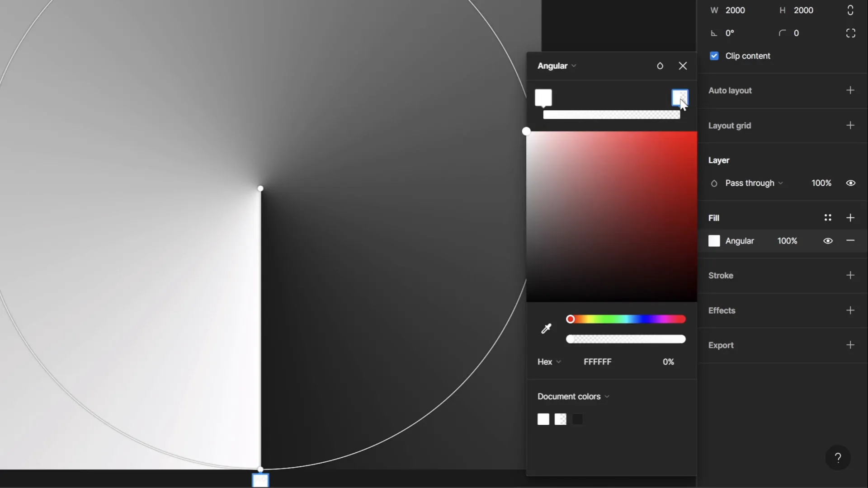This screenshot has height=488, width=868.
Task: Select the white document color swatch
Action: point(543,419)
